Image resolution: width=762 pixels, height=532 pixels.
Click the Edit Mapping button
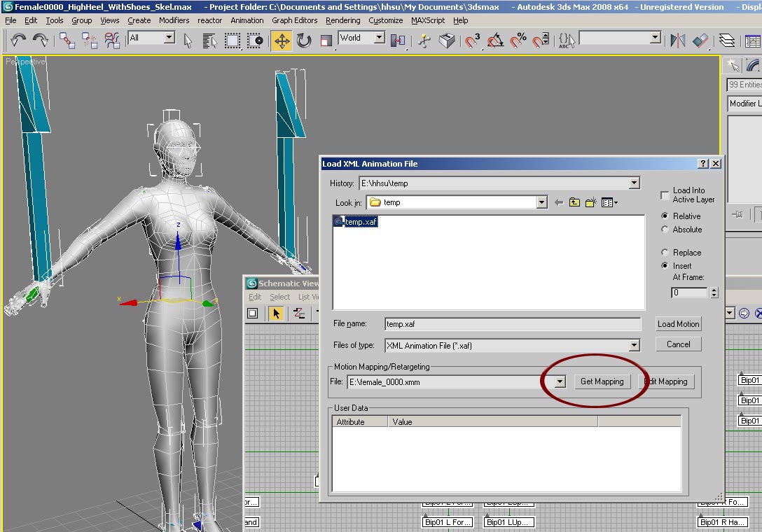(666, 381)
